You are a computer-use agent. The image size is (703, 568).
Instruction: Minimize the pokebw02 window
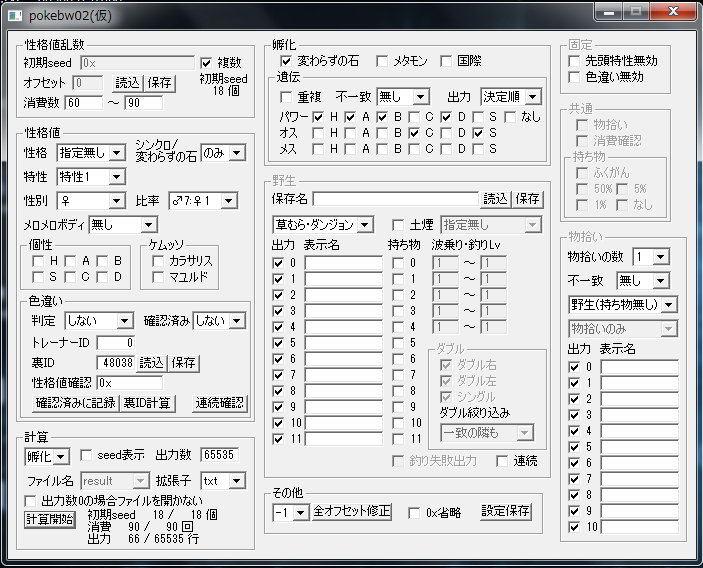click(608, 12)
